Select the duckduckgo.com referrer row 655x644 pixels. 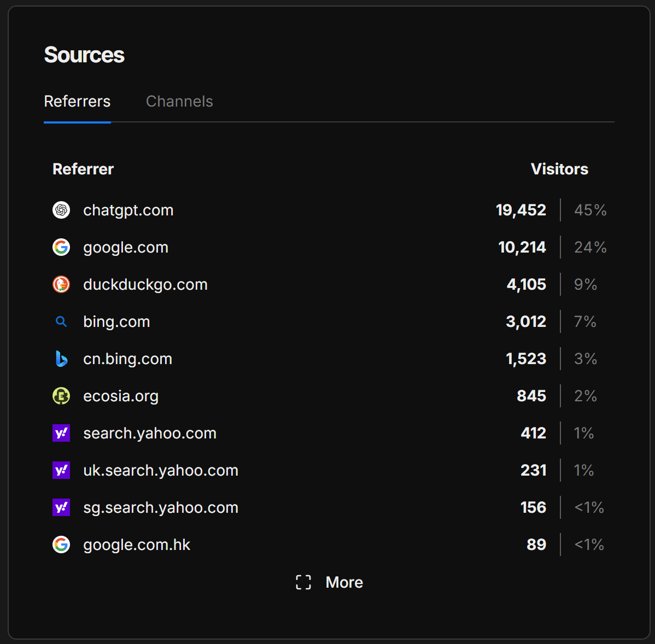(x=145, y=284)
